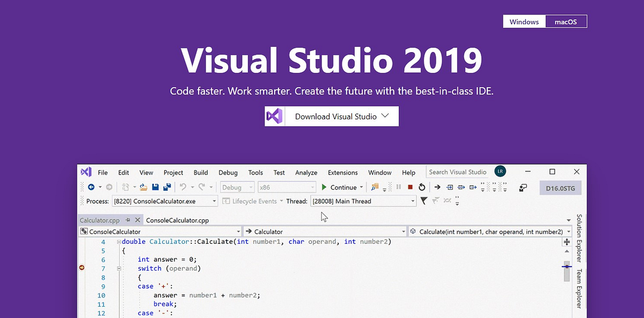Click the Step Into icon
Viewport: 644px width, 318px height.
click(449, 187)
